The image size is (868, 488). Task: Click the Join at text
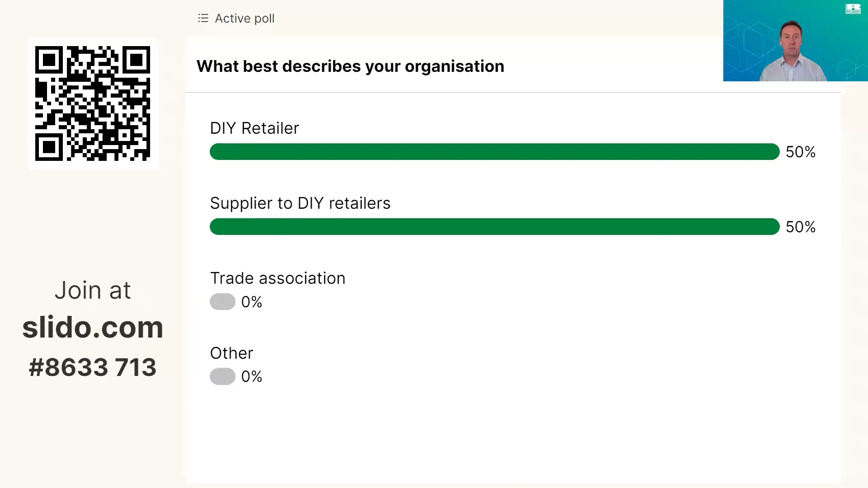(x=93, y=290)
